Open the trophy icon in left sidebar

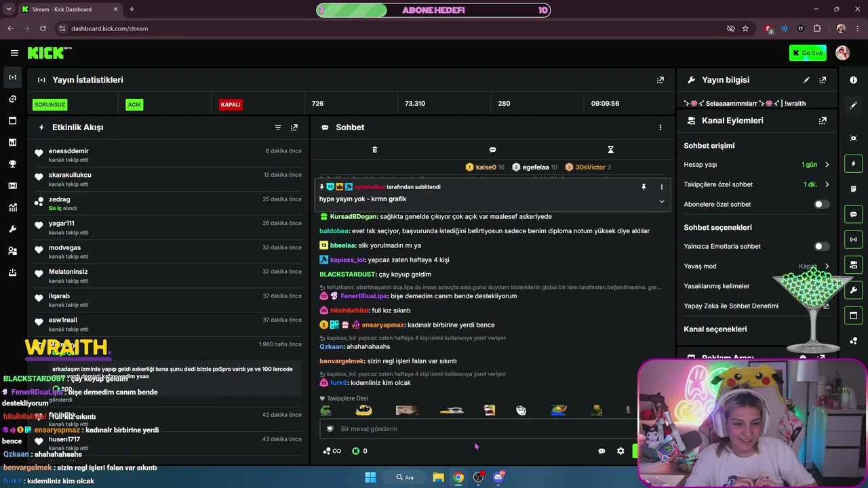coord(12,164)
